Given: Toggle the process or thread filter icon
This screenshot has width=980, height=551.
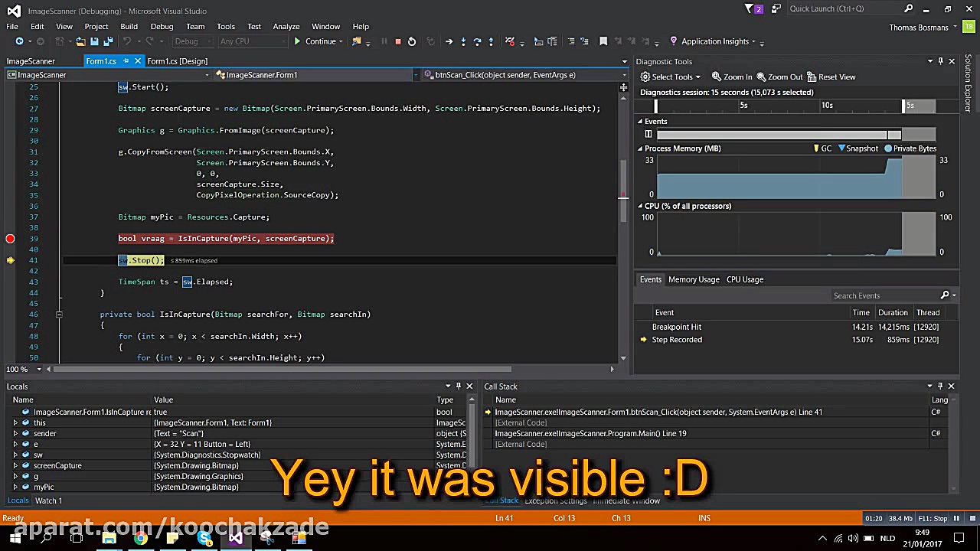Looking at the screenshot, I should pyautogui.click(x=509, y=41).
